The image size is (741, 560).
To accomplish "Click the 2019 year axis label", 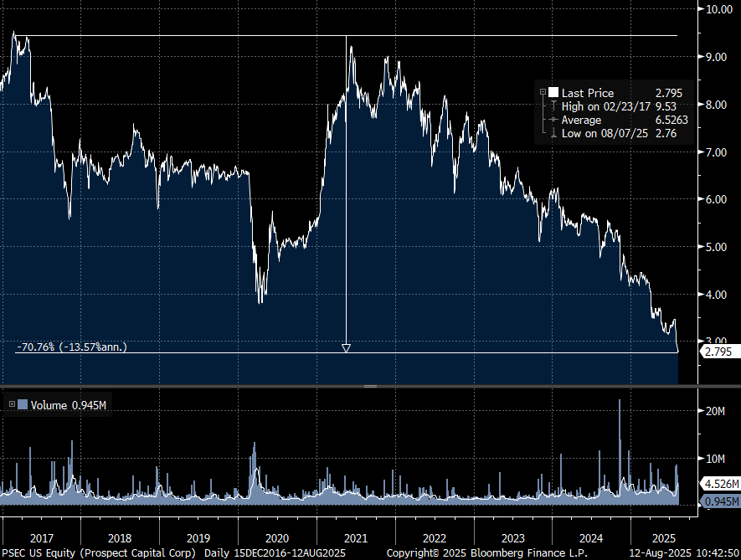I will pyautogui.click(x=198, y=538).
